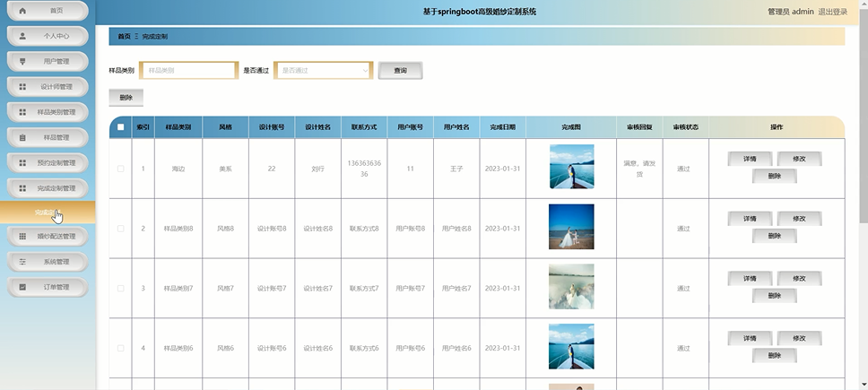This screenshot has height=390, width=868.
Task: Click the icon beside 用户管理
Action: (22, 61)
